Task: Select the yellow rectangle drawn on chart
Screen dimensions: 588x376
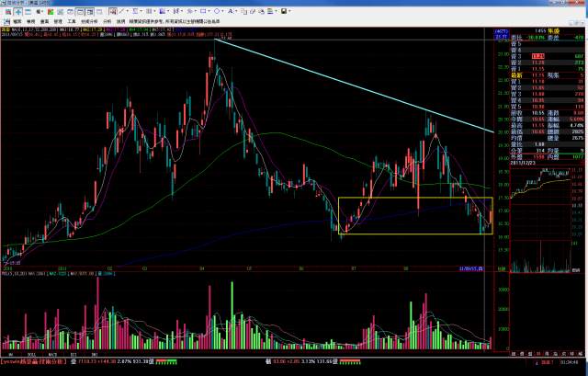Action: tap(415, 216)
